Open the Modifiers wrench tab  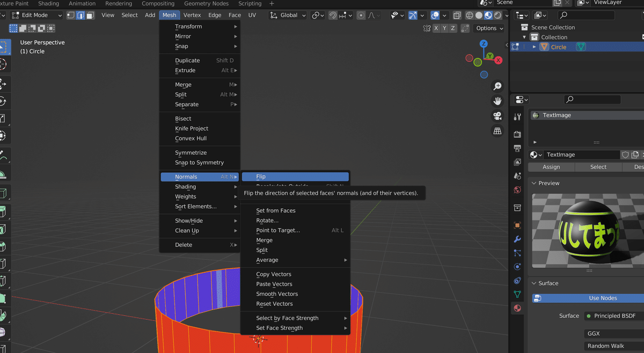click(517, 239)
